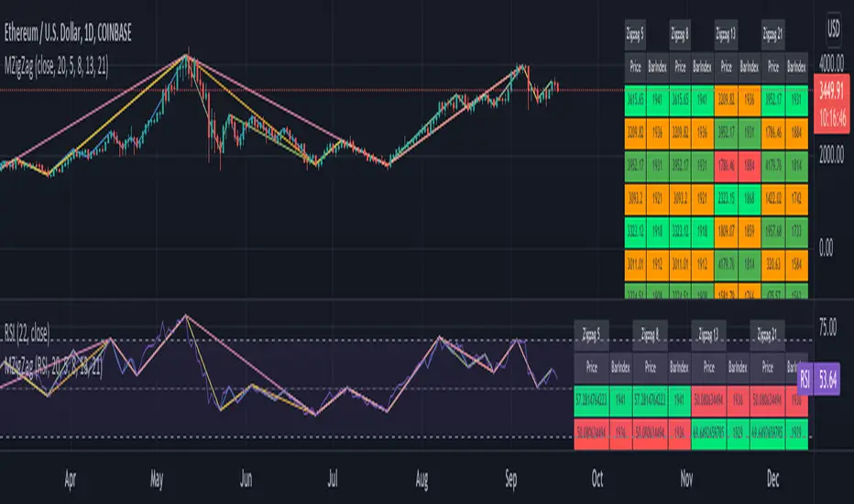Open the USD currency selector

point(833,28)
